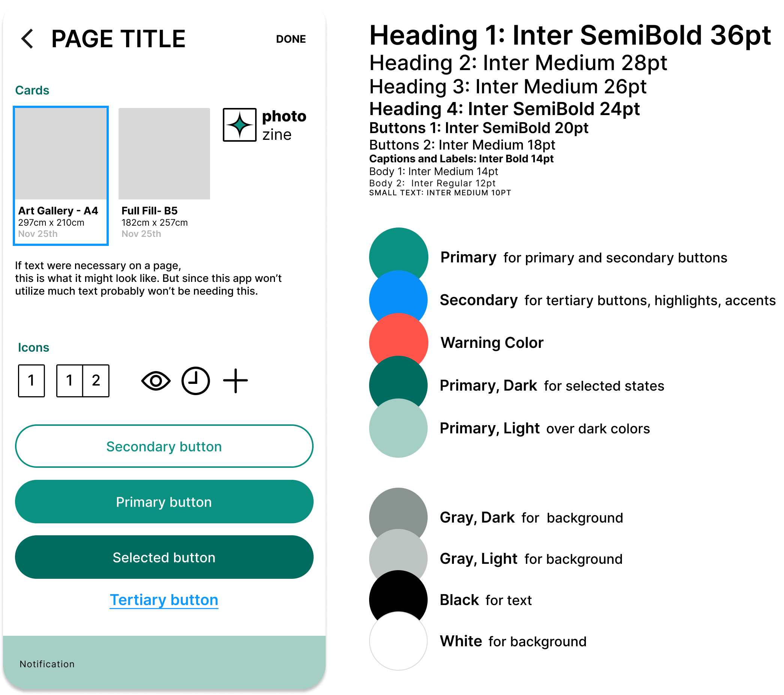Select the clock/history icon

tap(195, 380)
